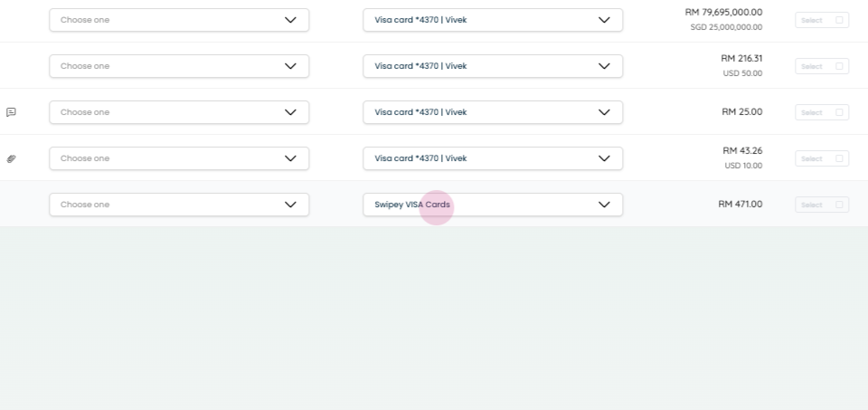Expand the Swipey VISA Cards dropdown
The image size is (868, 410).
point(493,205)
